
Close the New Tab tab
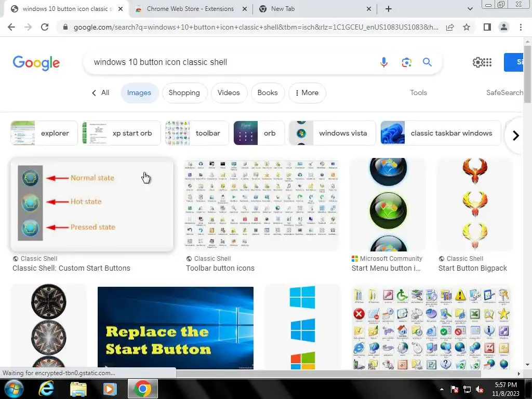pos(369,9)
